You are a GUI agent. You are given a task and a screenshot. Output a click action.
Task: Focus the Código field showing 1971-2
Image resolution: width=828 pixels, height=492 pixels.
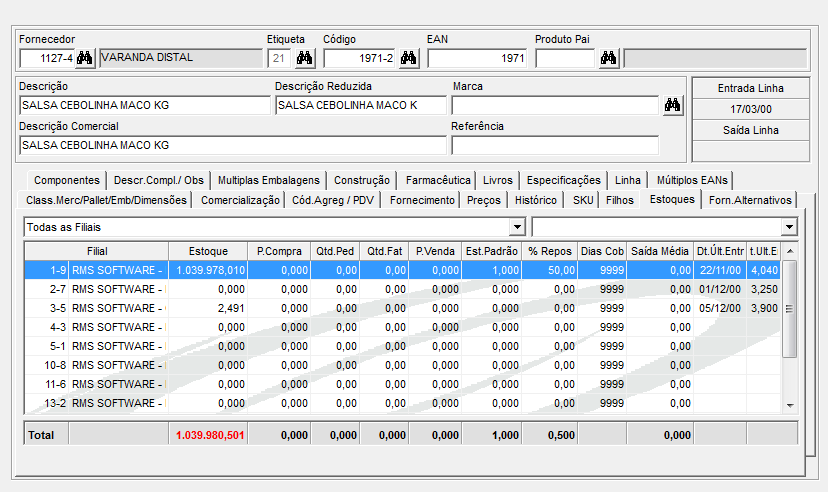click(x=360, y=58)
